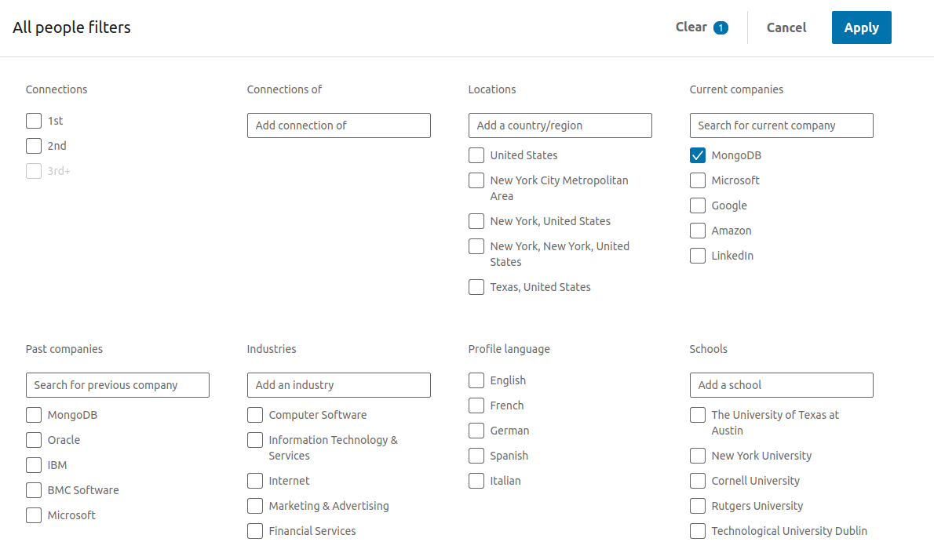Viewport: 934px width, 560px height.
Task: Check the Cornell University school option
Action: pyautogui.click(x=698, y=481)
